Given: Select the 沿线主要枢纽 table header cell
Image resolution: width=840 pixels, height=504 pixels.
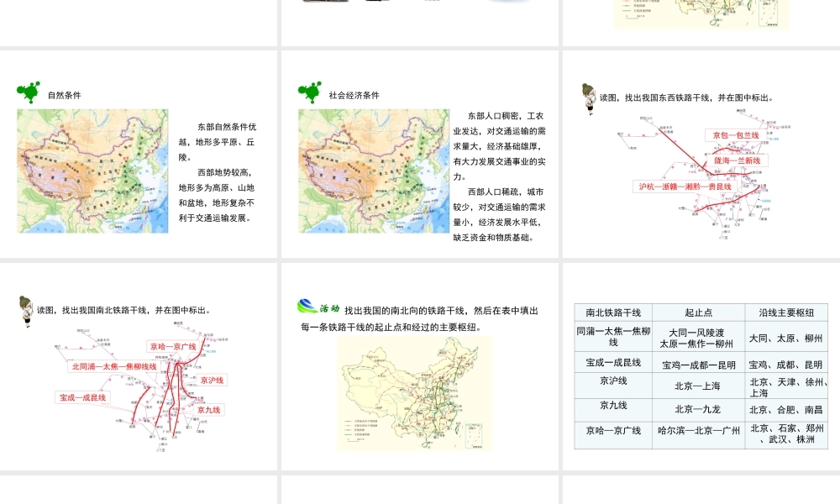Looking at the screenshot, I should tap(785, 312).
